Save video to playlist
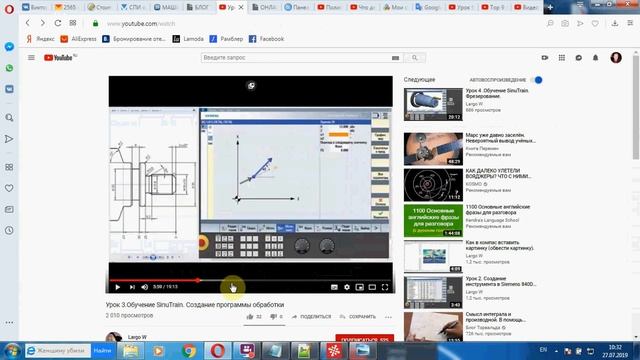This screenshot has width=640, height=360. click(358, 317)
